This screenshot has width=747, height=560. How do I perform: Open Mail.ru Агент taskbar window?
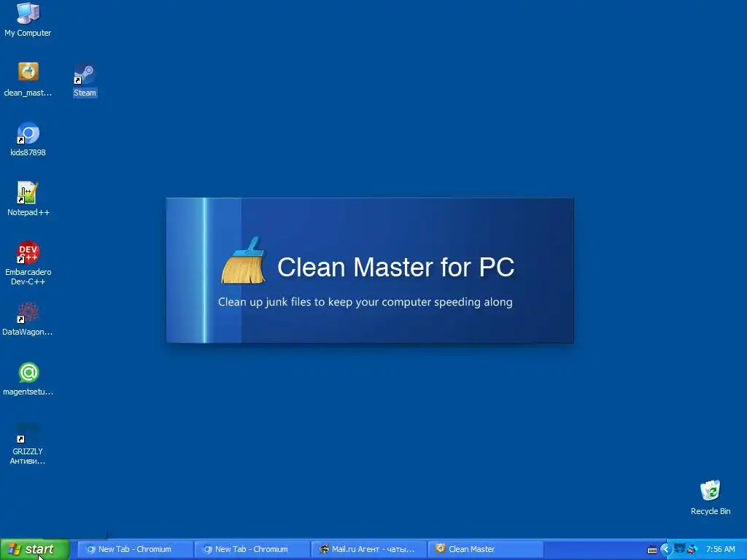(368, 549)
